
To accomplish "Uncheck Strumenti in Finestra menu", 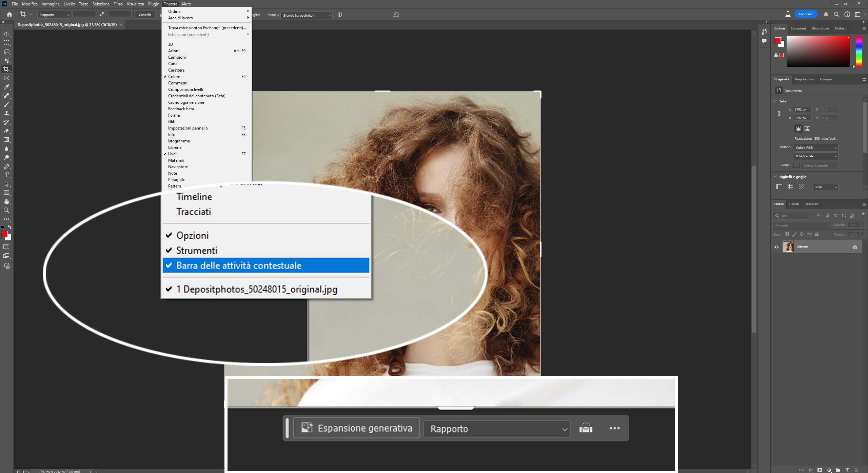I will click(x=197, y=251).
